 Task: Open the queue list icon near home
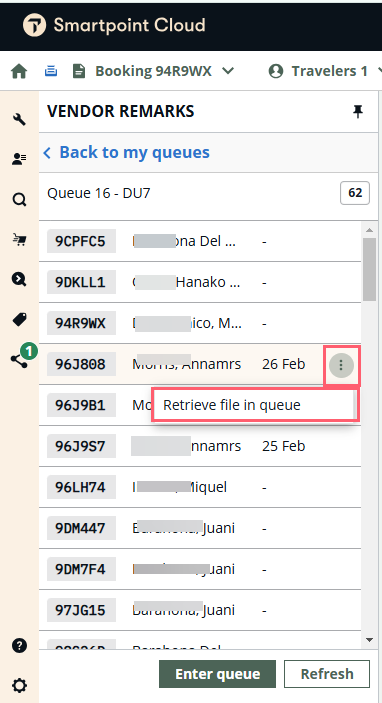tap(51, 71)
